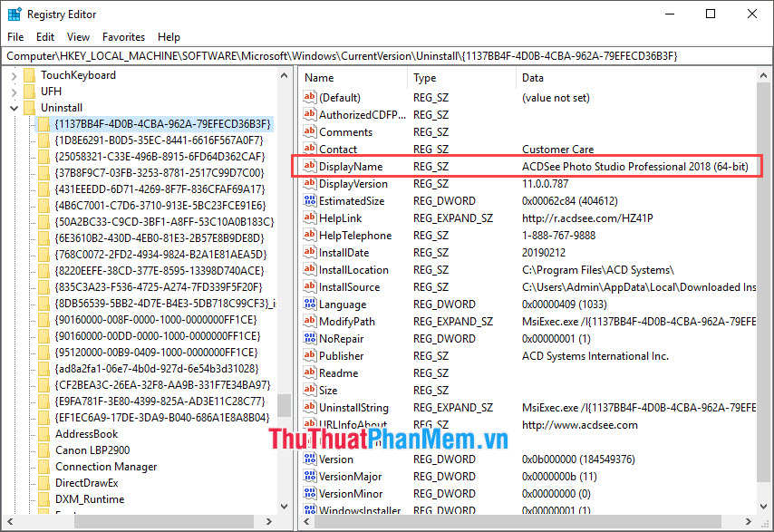Click the REG_DWORD binary icon next to EstimatedSize
Viewport: 774px width, 532px height.
tap(309, 200)
